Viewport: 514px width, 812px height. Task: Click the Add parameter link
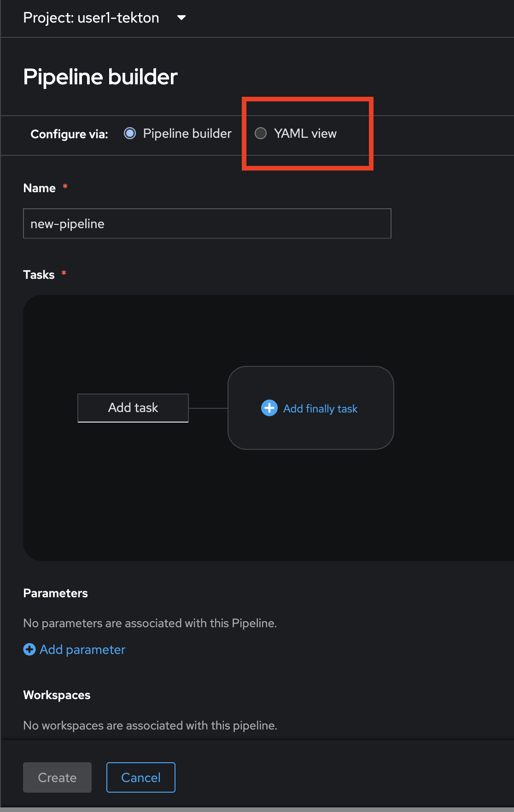82,649
